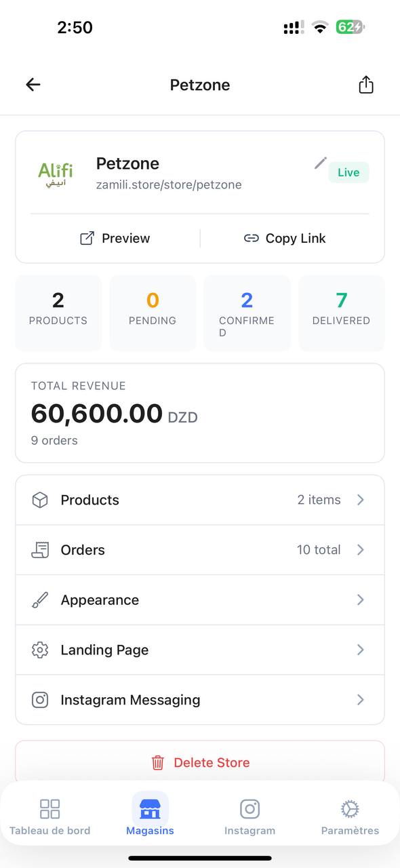Toggle the store's Live status badge

point(348,172)
